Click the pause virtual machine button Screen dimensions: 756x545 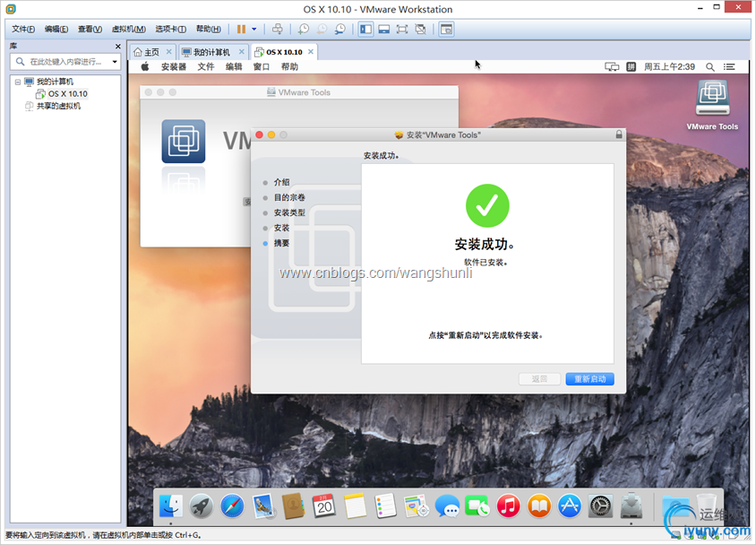pyautogui.click(x=241, y=30)
